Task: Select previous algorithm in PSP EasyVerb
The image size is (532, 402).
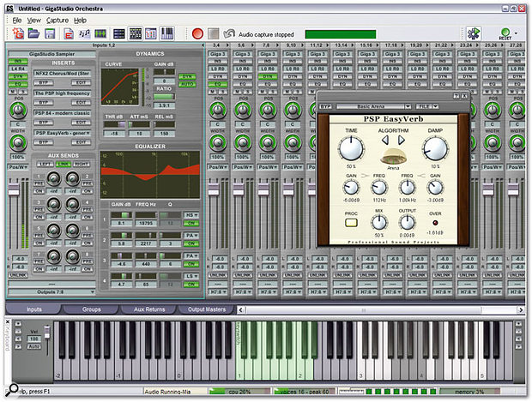Action: pyautogui.click(x=385, y=140)
